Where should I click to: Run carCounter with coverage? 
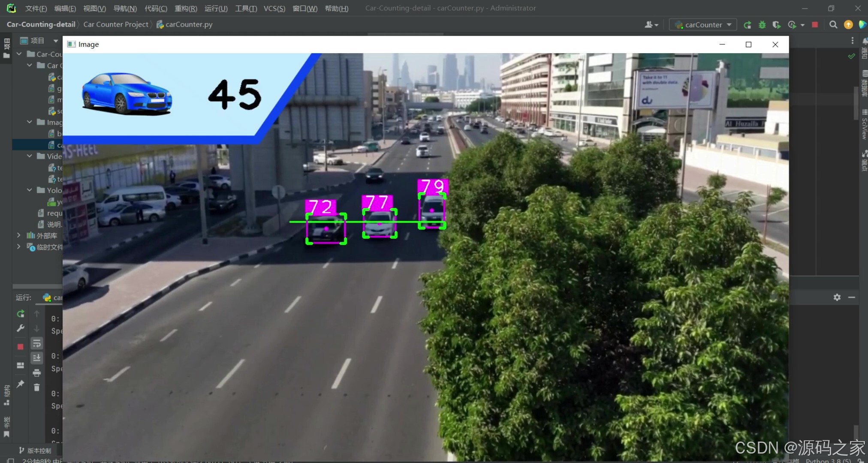tap(777, 25)
